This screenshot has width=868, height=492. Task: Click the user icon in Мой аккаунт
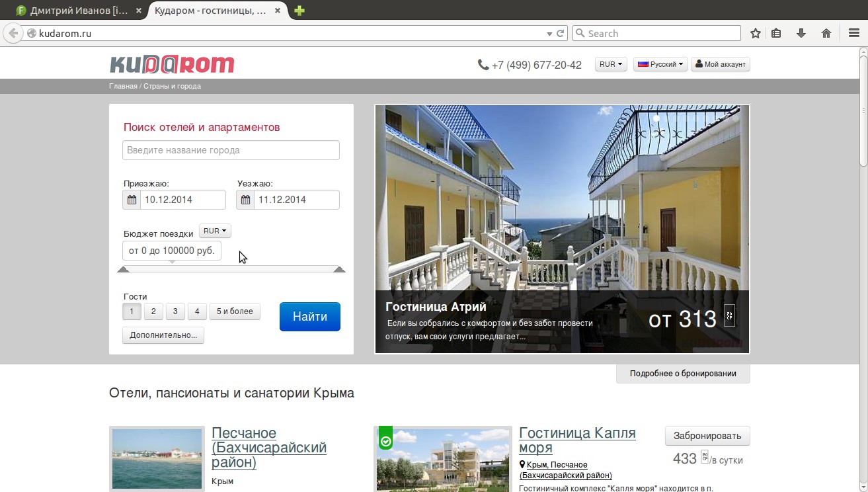[x=699, y=64]
